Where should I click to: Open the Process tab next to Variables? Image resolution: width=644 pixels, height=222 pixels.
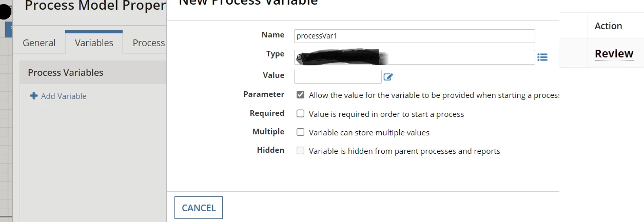point(148,43)
